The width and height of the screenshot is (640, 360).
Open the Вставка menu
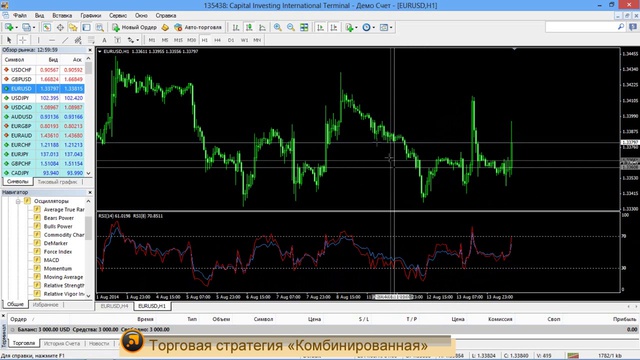tap(62, 16)
